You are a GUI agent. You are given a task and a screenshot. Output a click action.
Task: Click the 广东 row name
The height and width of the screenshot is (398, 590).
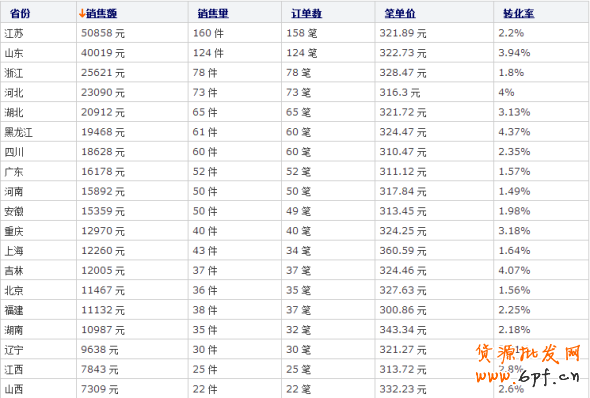coord(14,172)
